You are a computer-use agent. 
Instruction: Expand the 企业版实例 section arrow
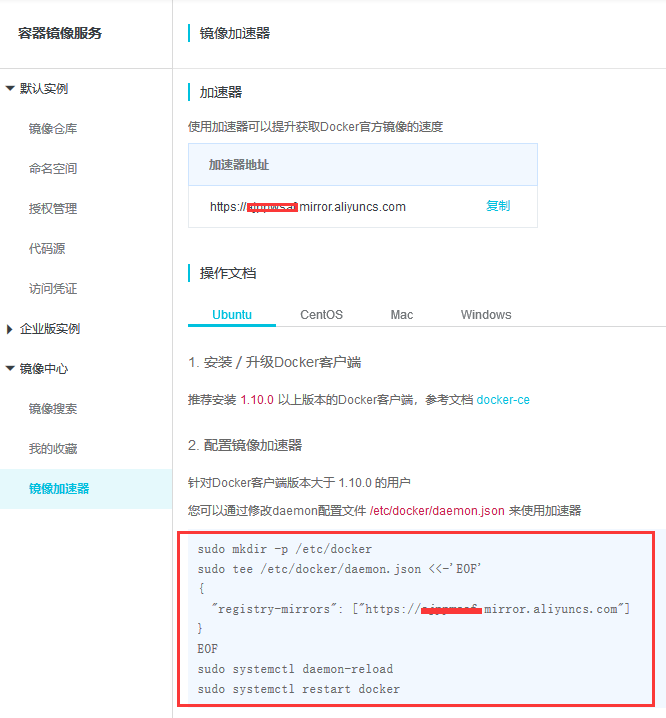[x=10, y=329]
